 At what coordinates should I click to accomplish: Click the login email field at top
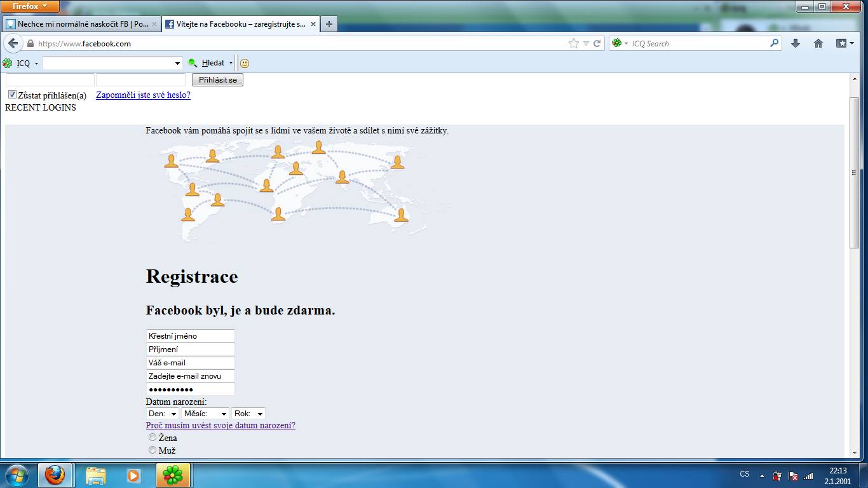(50, 80)
